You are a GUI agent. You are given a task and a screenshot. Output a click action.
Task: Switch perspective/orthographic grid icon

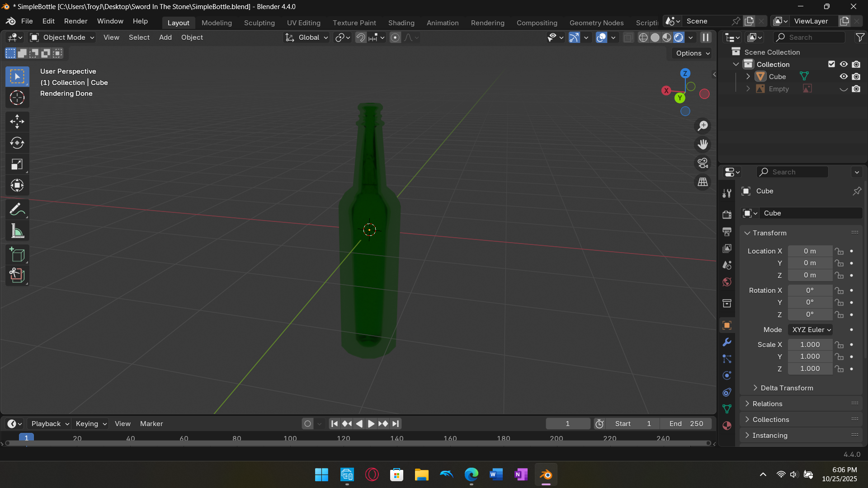click(703, 182)
